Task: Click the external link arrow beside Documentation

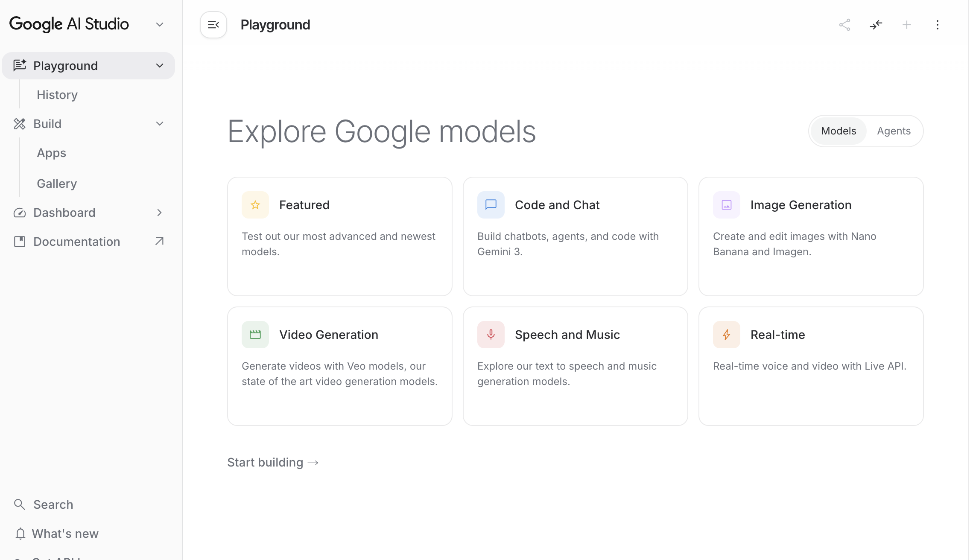Action: click(x=159, y=242)
